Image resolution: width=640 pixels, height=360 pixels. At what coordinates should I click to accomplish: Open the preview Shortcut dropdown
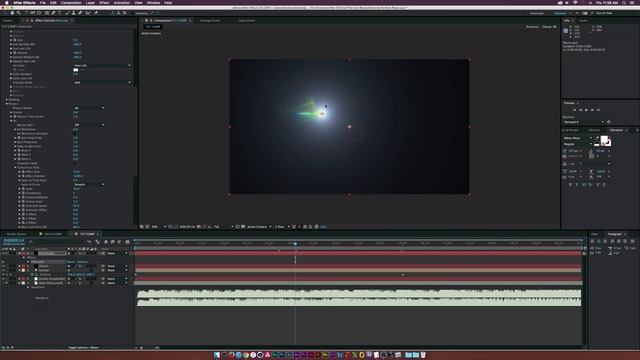[584, 122]
